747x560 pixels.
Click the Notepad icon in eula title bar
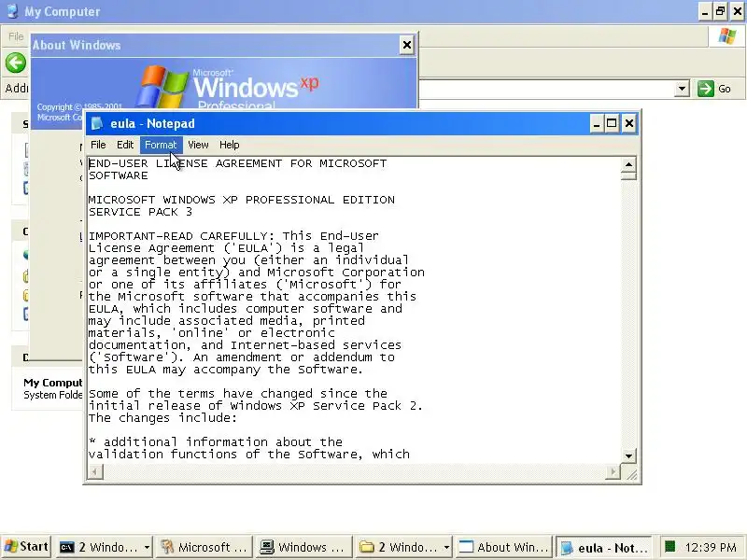[x=97, y=123]
